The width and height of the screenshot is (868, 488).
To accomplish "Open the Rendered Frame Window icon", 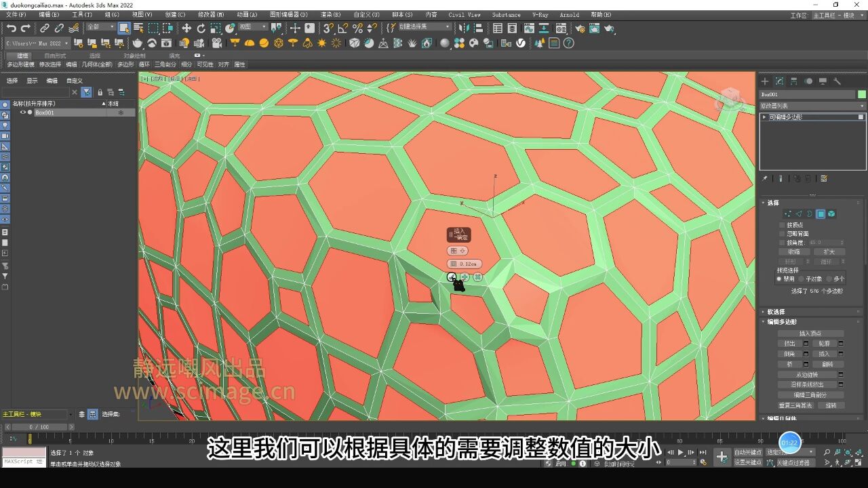I will [x=594, y=28].
